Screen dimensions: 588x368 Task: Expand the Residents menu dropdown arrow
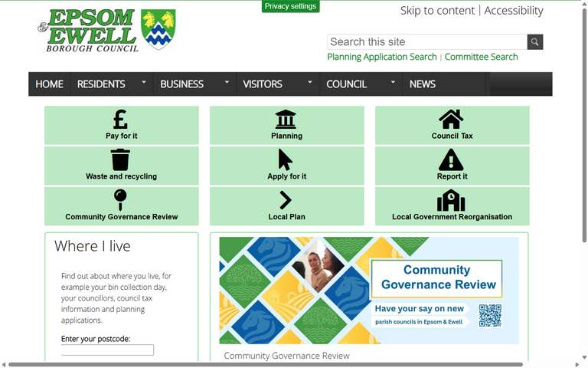pyautogui.click(x=143, y=82)
